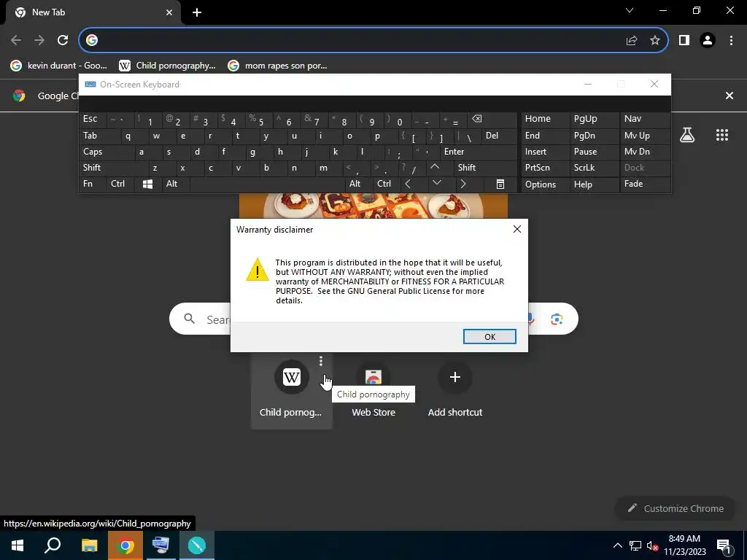
Task: Click the down arrow key on On-Screen Keyboard
Action: click(x=437, y=183)
